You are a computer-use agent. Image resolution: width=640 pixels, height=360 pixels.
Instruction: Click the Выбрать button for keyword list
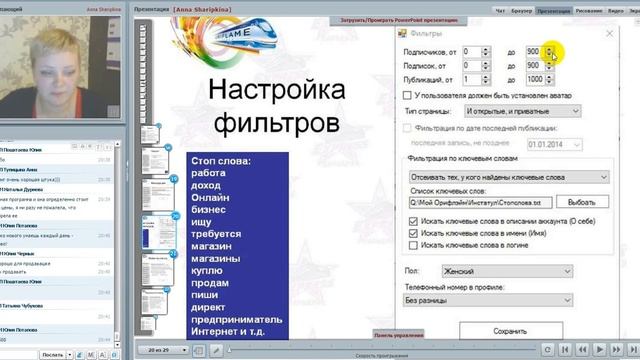tap(582, 202)
